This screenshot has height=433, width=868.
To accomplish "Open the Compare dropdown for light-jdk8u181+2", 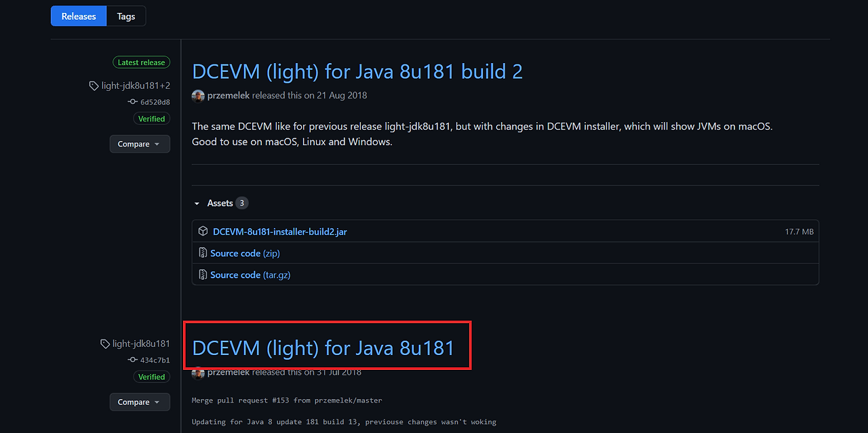I will tap(140, 143).
